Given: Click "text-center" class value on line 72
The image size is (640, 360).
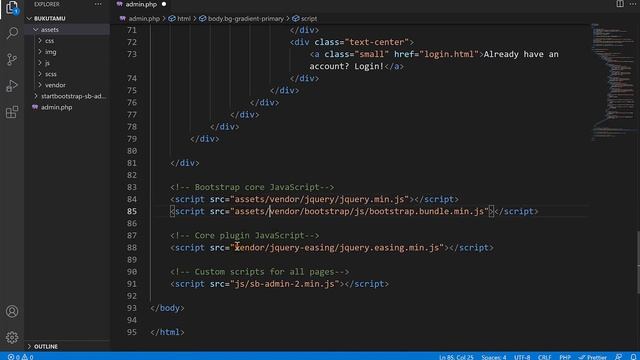Looking at the screenshot, I should pos(377,42).
